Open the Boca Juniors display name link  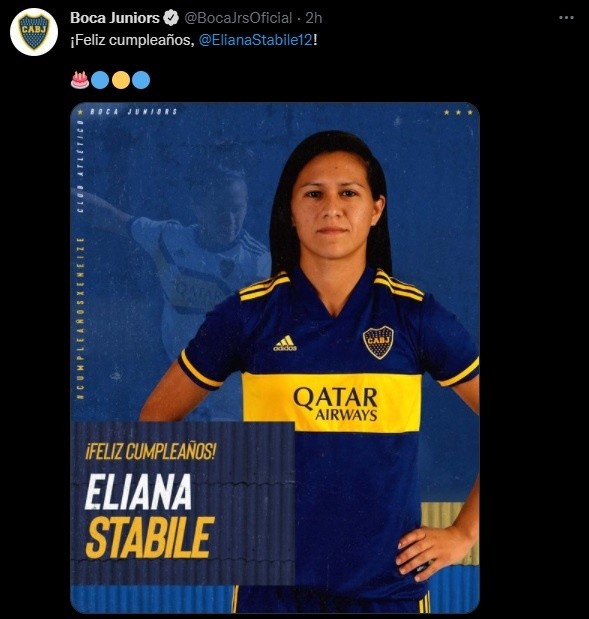(x=115, y=18)
